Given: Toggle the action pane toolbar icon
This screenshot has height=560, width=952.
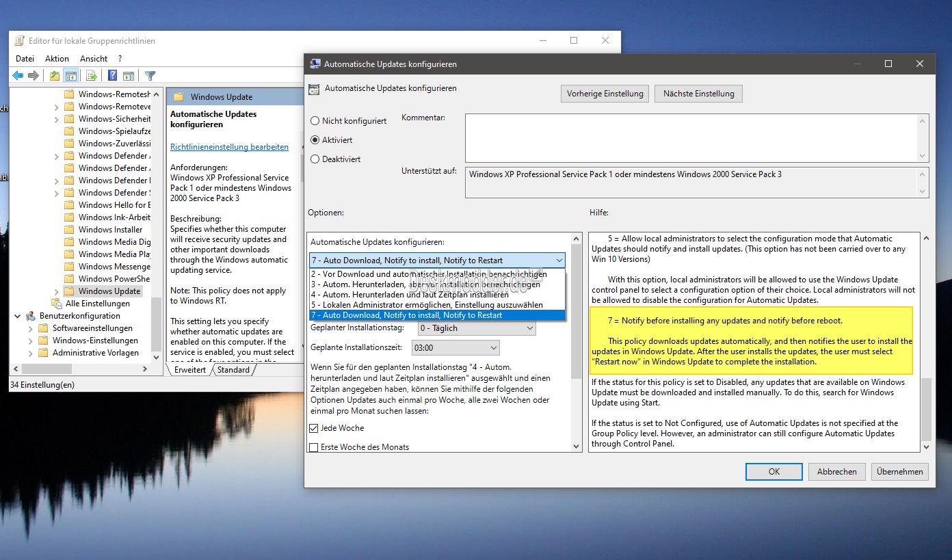Looking at the screenshot, I should coord(127,76).
